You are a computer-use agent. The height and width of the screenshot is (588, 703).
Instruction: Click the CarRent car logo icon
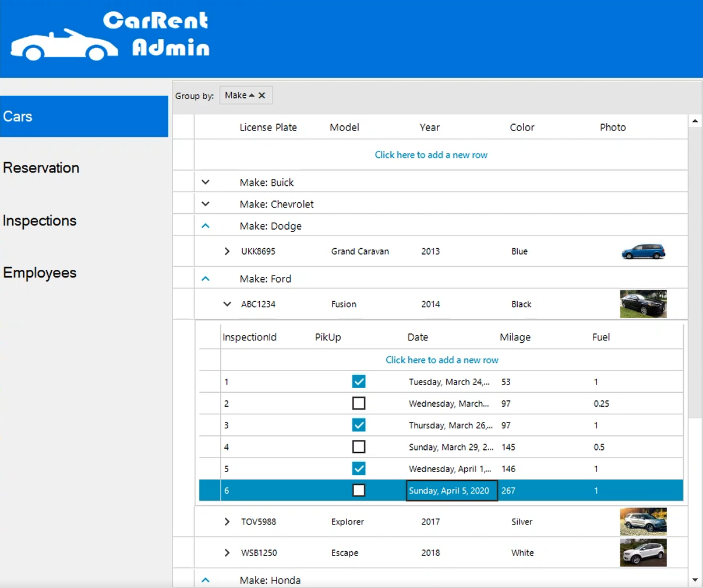point(64,45)
